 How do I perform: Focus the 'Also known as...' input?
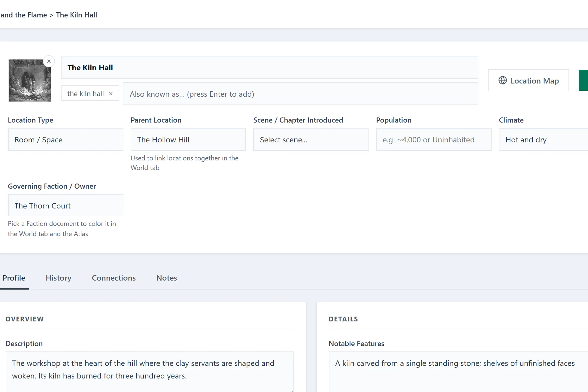[x=300, y=94]
